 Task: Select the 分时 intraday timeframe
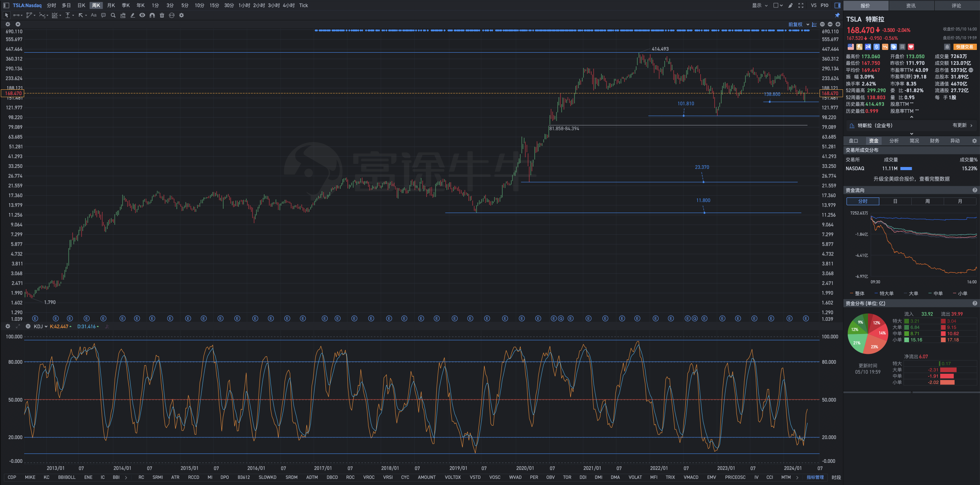(x=52, y=5)
